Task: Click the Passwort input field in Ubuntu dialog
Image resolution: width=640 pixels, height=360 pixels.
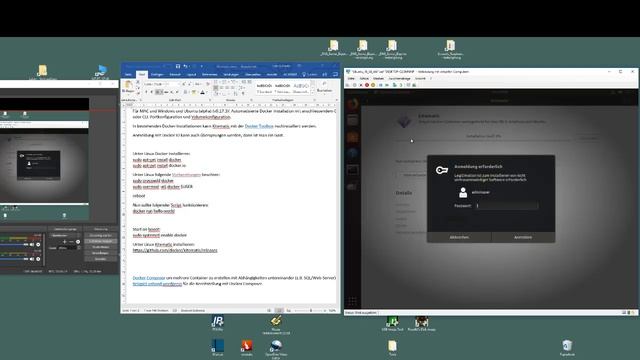Action: (507, 206)
